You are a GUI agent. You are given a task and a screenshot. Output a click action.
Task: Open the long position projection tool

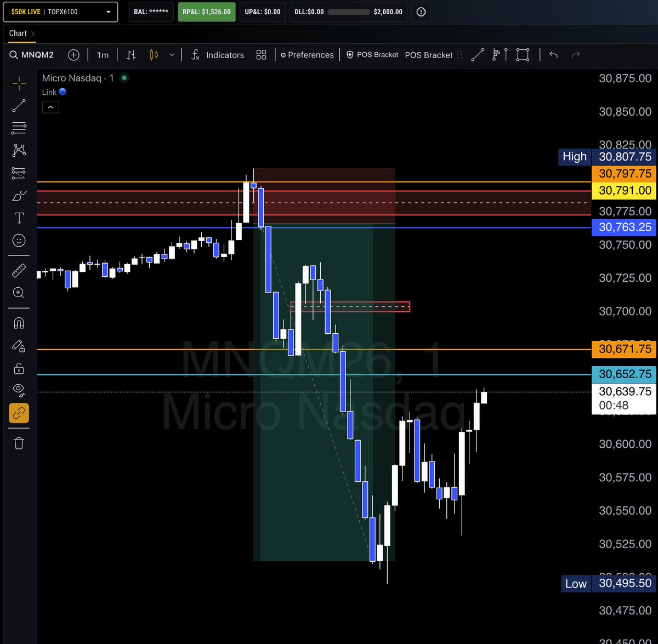19,173
